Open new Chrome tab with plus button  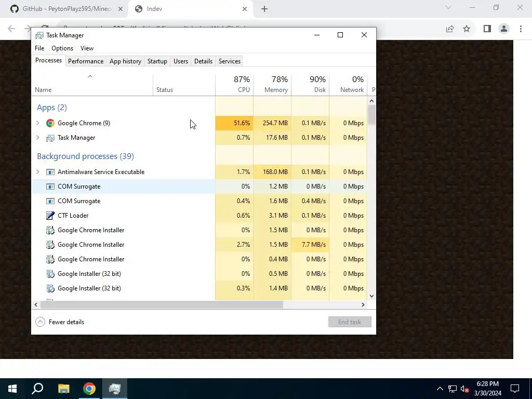pos(264,9)
